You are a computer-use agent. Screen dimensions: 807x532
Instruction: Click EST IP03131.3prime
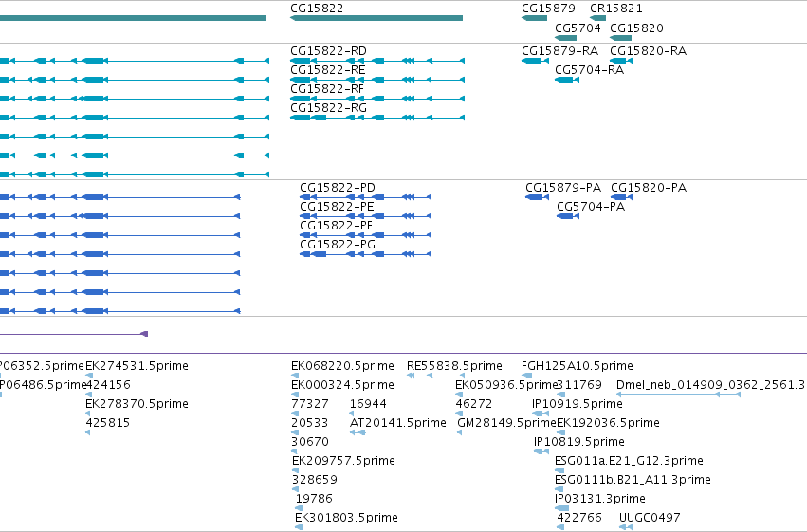click(600, 499)
